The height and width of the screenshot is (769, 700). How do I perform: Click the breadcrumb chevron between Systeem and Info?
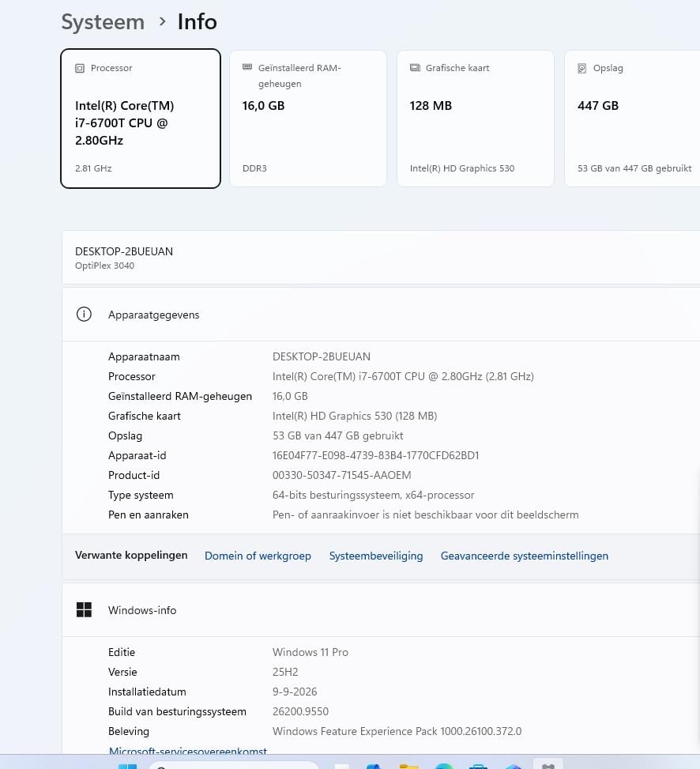coord(162,21)
